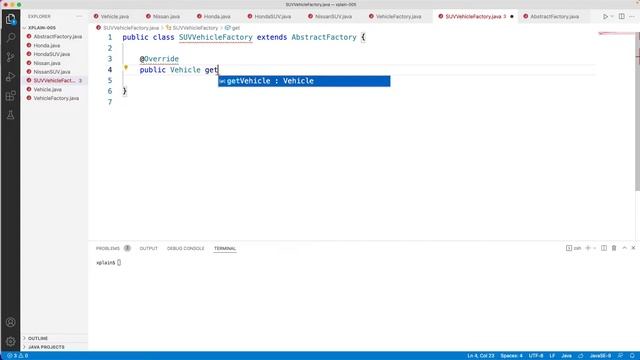Click the UTF-8 encoding status item
640x360 pixels.
tap(536, 356)
